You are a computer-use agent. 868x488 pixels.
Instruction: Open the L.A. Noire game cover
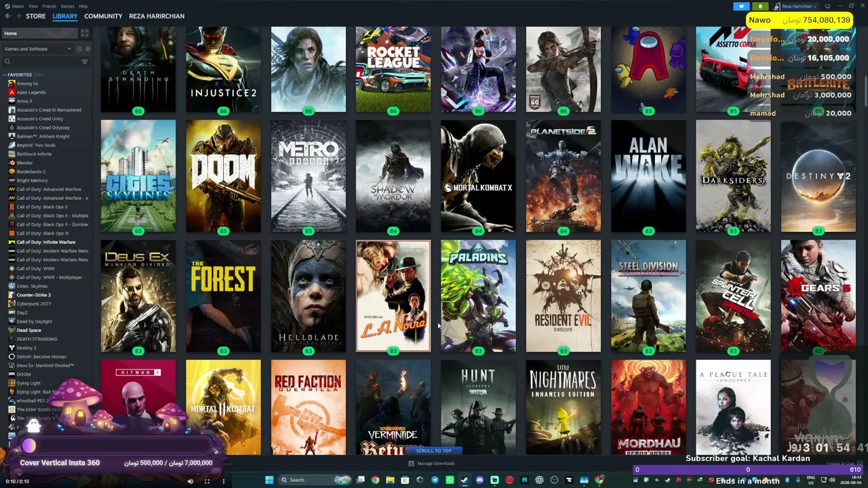(x=393, y=296)
